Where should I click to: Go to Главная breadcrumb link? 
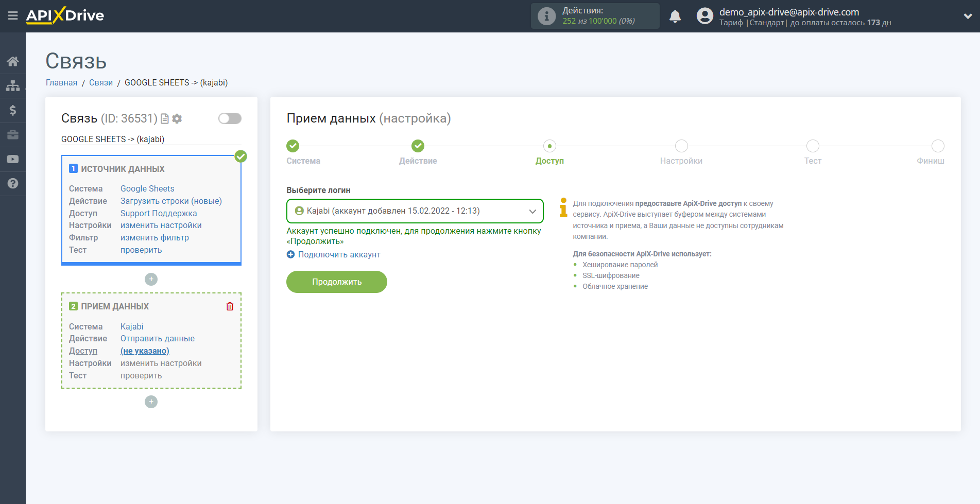[61, 82]
